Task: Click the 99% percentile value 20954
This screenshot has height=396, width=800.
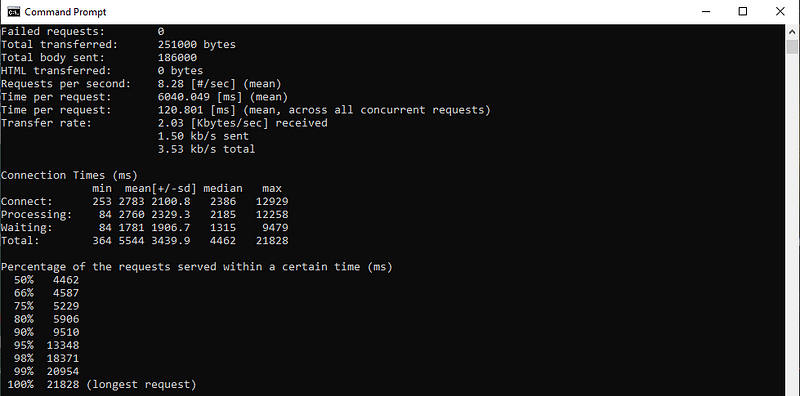Action: coord(63,372)
